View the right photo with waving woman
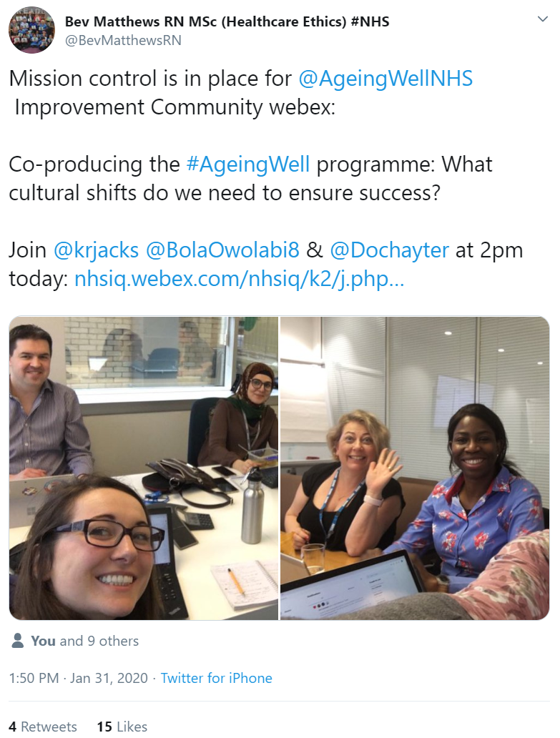The width and height of the screenshot is (560, 738). pyautogui.click(x=415, y=468)
